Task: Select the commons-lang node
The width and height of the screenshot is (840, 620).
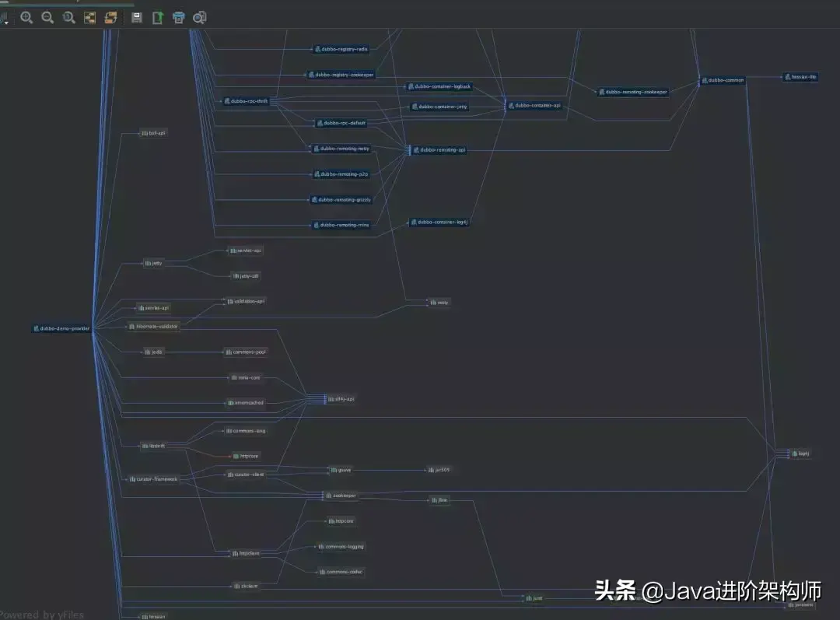Action: coord(246,431)
